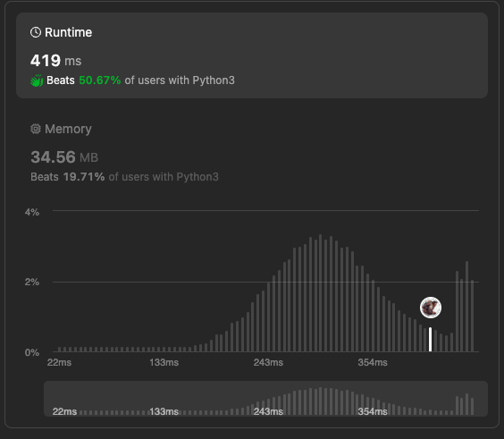The image size is (504, 439).
Task: Click the 243ms label on chart axis
Action: click(x=268, y=362)
